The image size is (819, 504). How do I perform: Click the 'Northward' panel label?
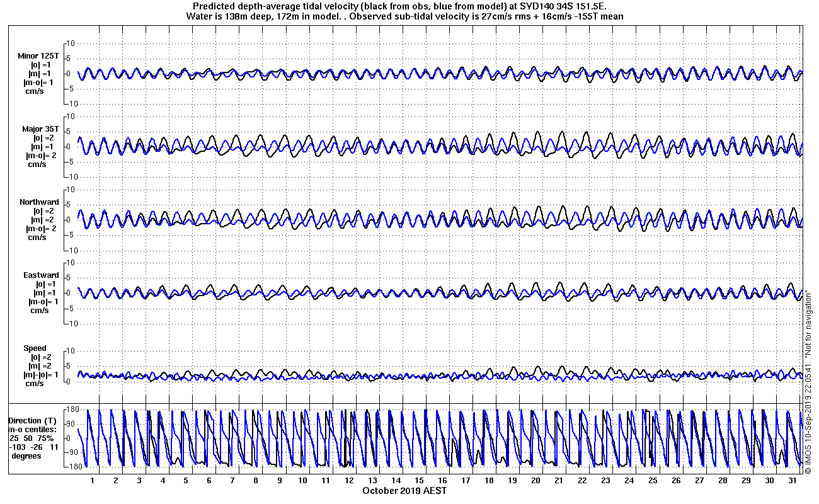pos(39,202)
